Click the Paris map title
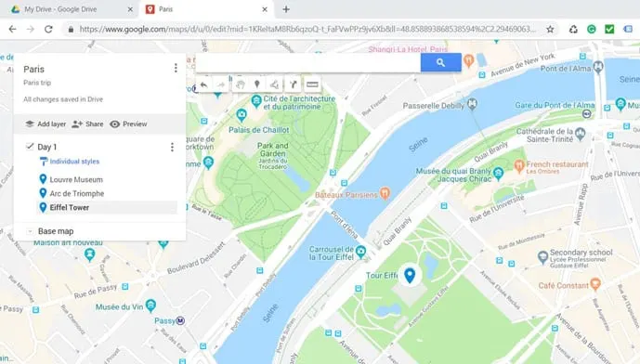This screenshot has width=640, height=364. point(33,70)
